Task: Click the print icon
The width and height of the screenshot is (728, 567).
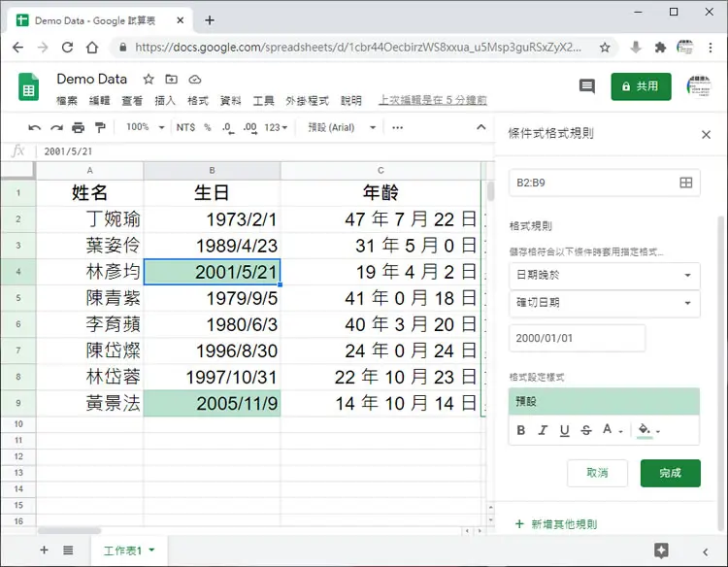Action: click(78, 128)
